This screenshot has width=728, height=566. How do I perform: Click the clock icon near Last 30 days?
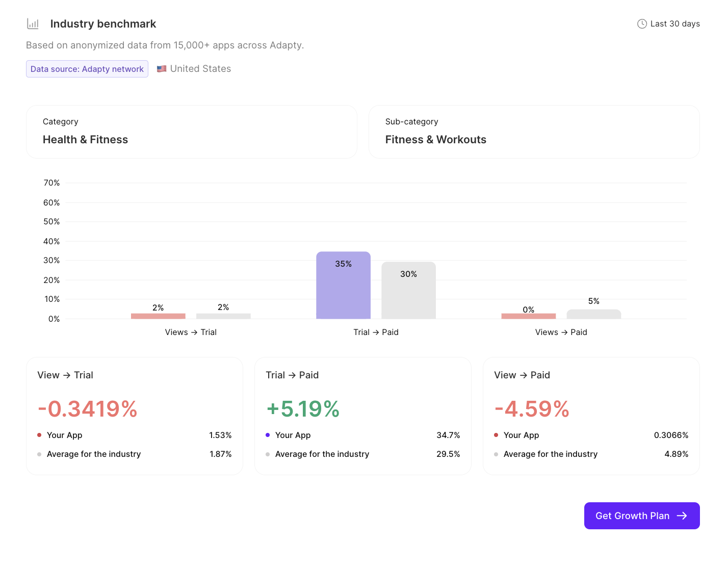pos(642,23)
